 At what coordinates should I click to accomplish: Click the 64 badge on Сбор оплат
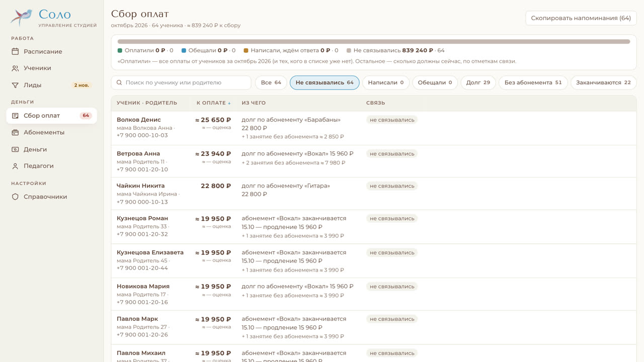(86, 116)
